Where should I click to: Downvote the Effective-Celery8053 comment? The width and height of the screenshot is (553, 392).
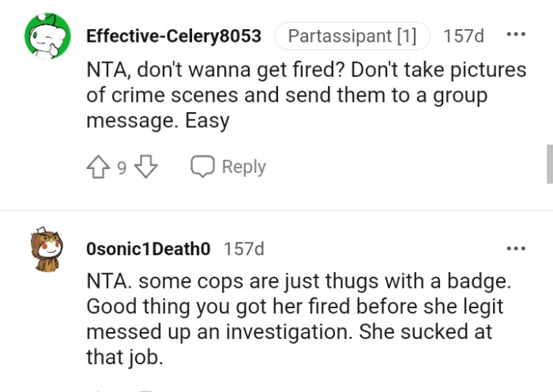point(147,167)
